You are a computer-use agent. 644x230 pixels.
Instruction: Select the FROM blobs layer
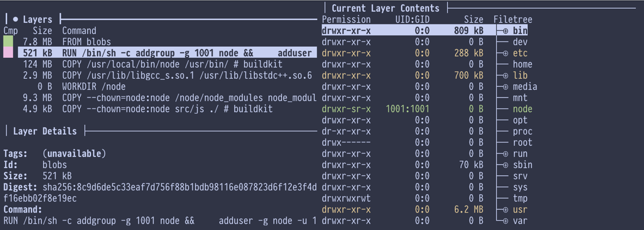point(160,42)
